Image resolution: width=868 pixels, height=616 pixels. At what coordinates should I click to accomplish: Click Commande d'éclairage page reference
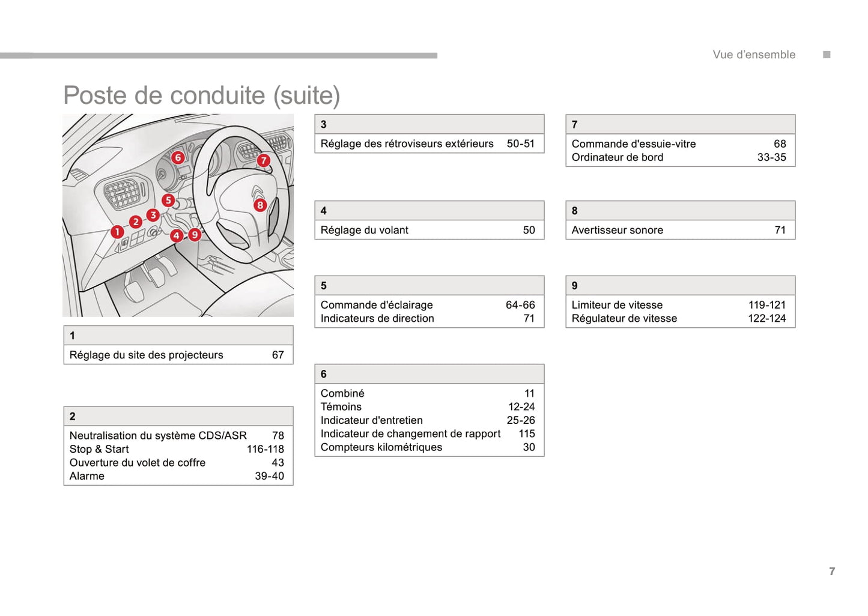point(520,305)
